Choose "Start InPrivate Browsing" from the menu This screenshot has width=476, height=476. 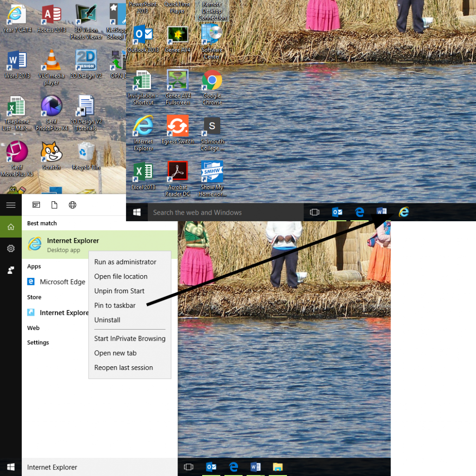(x=130, y=338)
